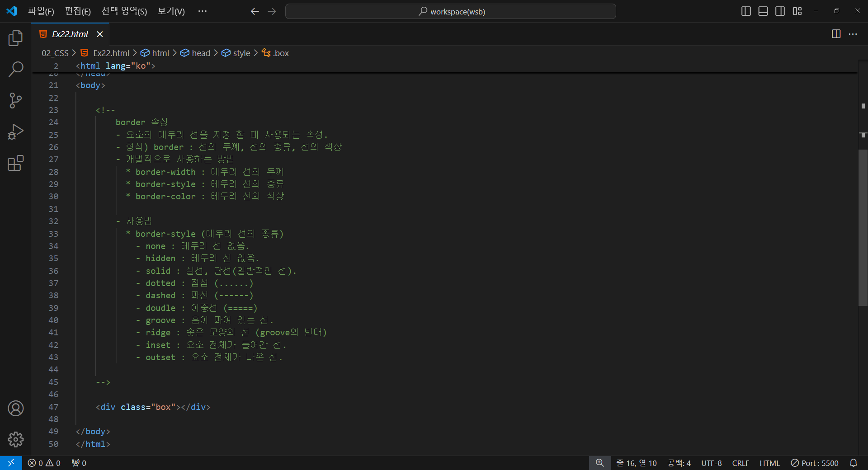Open the radio ports forwarded indicator
This screenshot has width=868, height=470.
pos(79,463)
